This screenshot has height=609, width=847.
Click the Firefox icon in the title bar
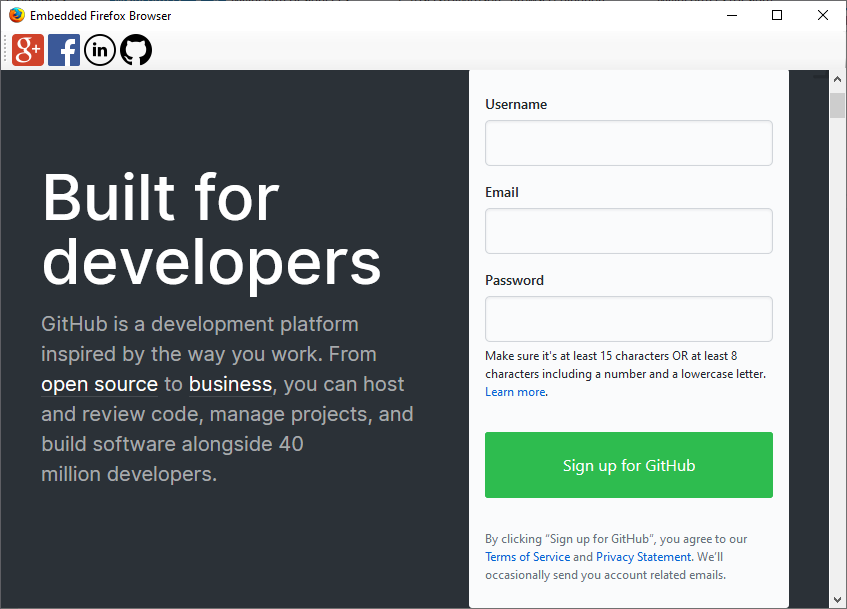point(16,15)
